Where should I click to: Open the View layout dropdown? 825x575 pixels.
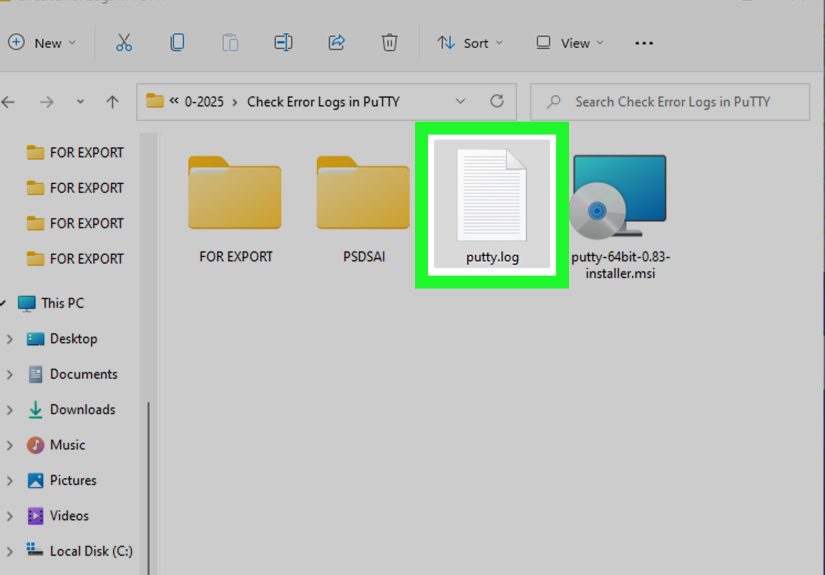pos(569,43)
